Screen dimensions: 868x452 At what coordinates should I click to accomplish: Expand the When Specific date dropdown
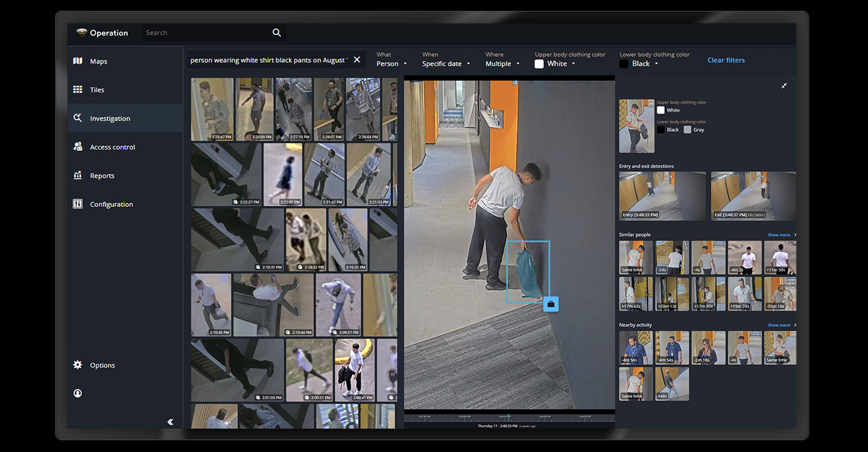coord(446,64)
